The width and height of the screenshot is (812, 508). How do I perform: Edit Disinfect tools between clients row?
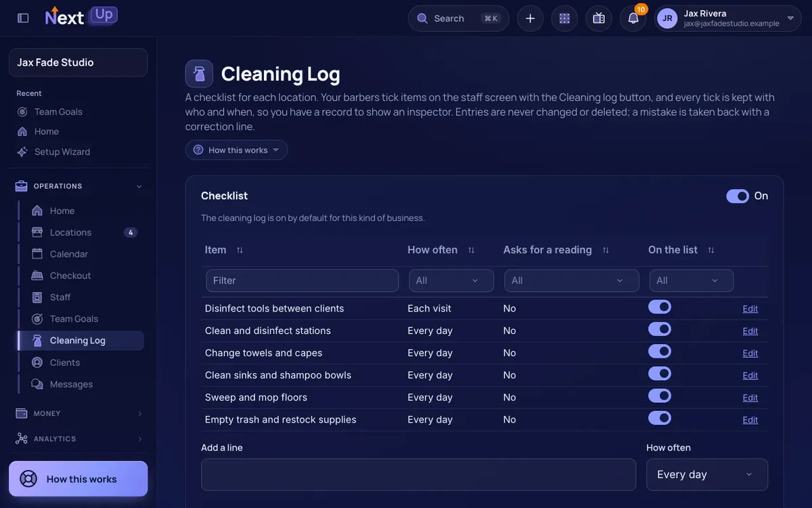[750, 309]
